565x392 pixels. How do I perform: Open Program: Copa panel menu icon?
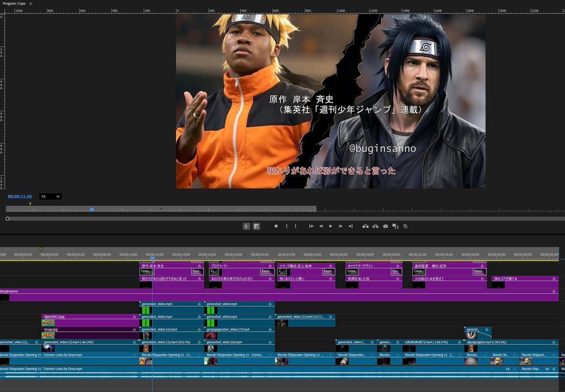(31, 3)
